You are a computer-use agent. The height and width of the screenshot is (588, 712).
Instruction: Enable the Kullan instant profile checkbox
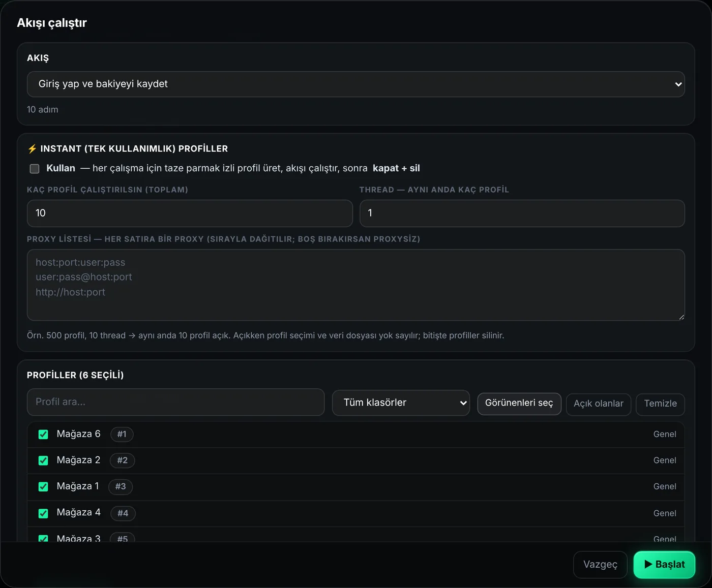(35, 169)
